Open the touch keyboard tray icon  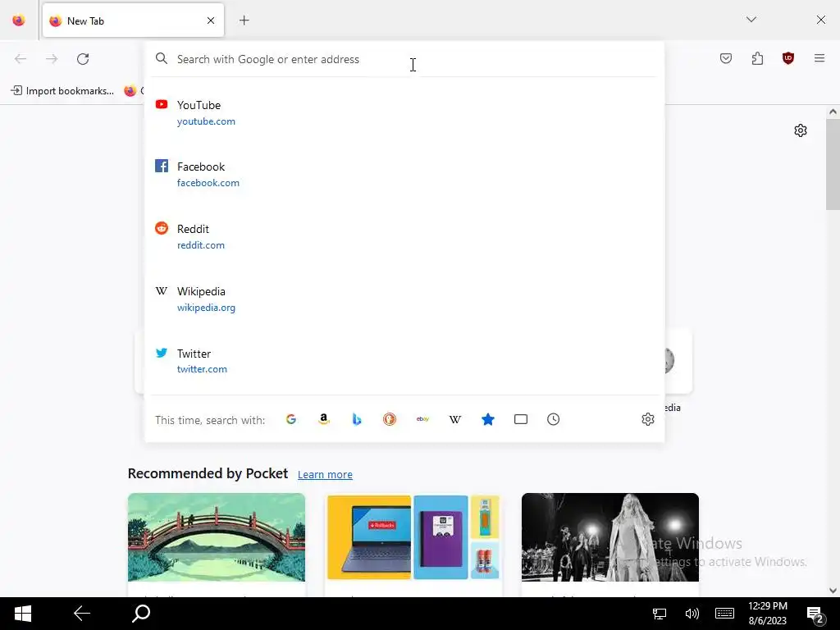[x=724, y=614]
